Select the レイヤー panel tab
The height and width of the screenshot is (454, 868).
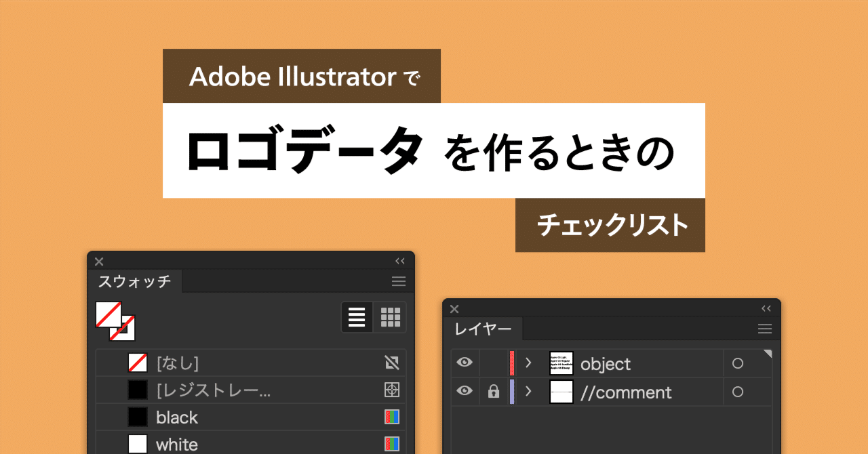(x=485, y=329)
